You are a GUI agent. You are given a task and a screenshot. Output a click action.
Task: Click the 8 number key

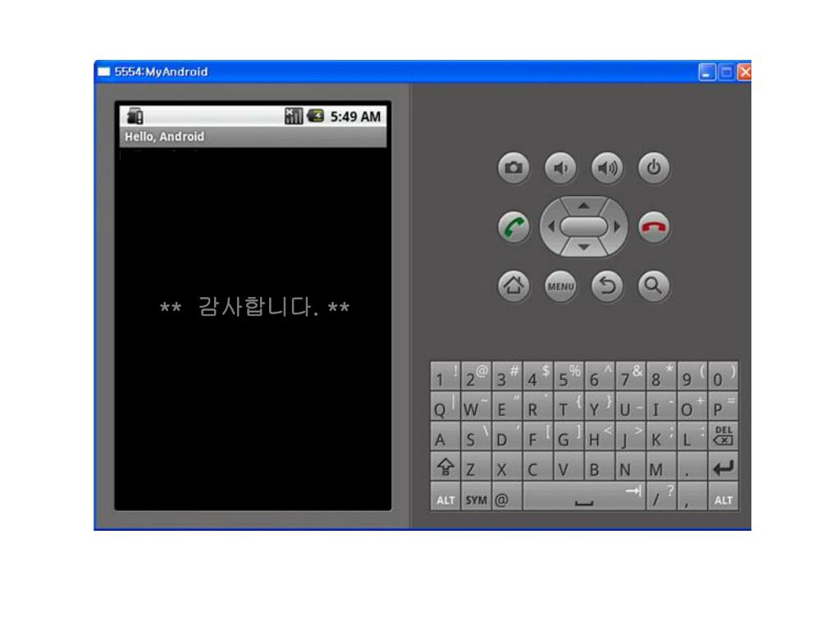pyautogui.click(x=662, y=376)
